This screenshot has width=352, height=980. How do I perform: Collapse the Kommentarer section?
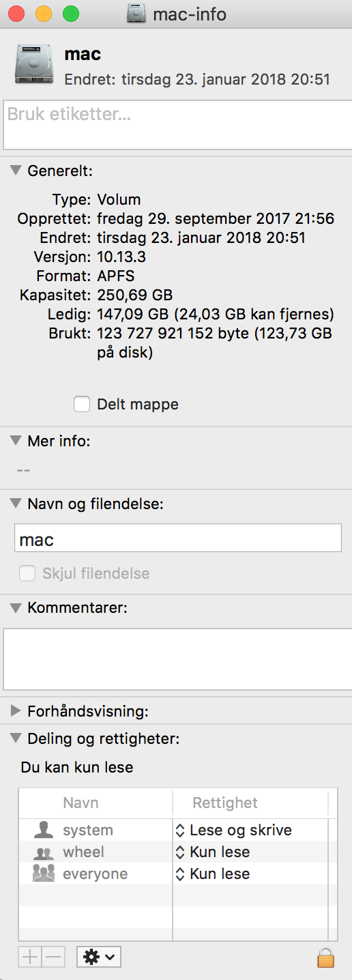tap(16, 607)
